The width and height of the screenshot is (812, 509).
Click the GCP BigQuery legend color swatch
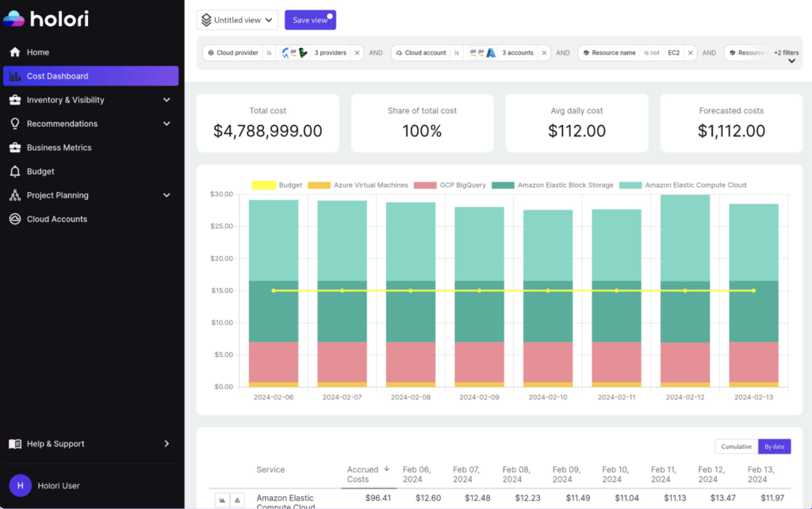(x=425, y=186)
